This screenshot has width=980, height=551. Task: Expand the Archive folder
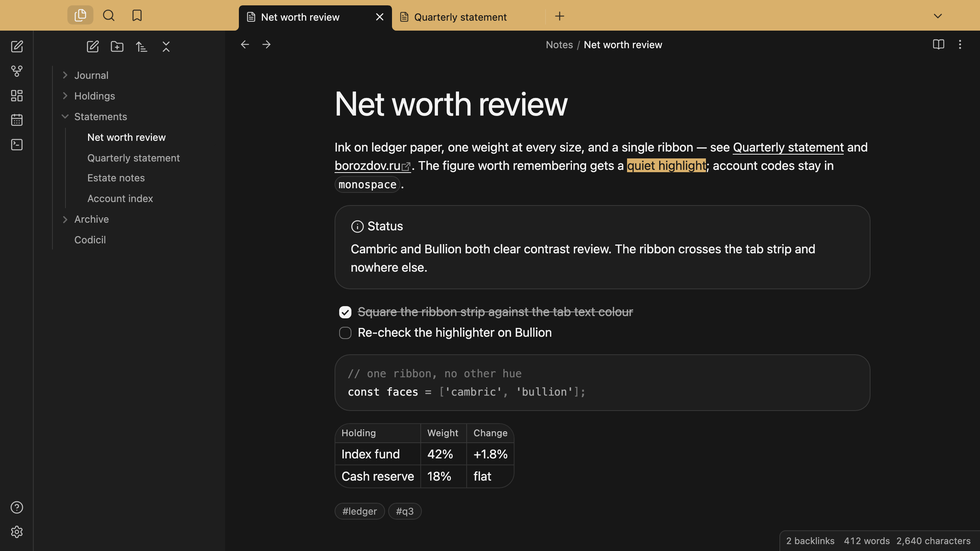pyautogui.click(x=65, y=219)
